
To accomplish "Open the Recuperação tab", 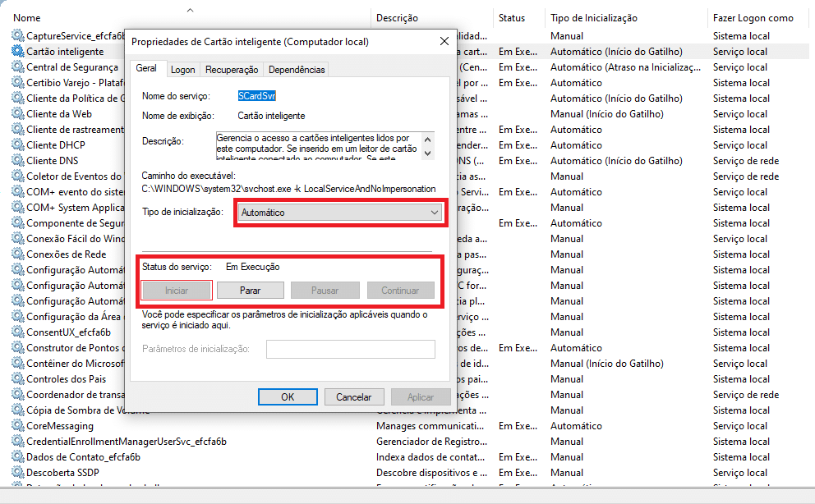I will pos(232,70).
